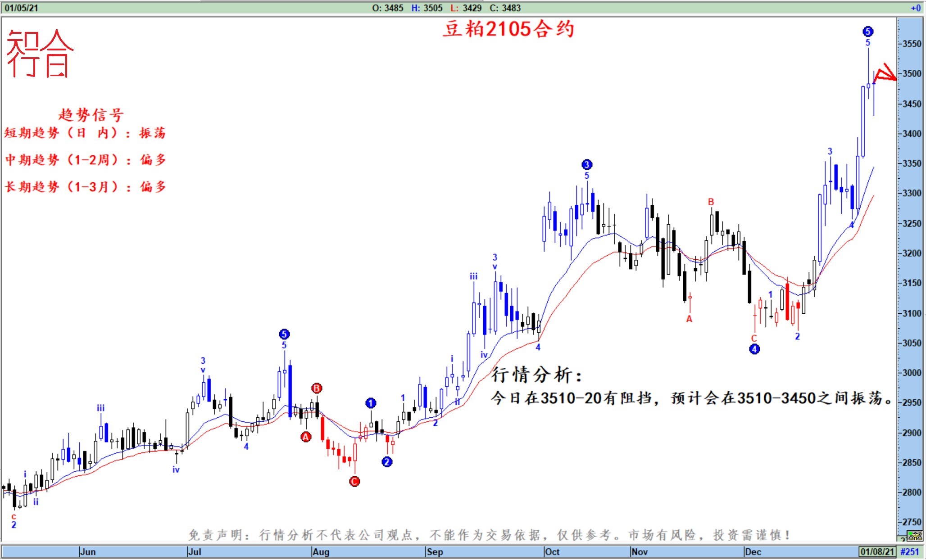Viewport: 926px width, 560px height.
Task: Click the red circled A wave marker
Action: click(306, 437)
